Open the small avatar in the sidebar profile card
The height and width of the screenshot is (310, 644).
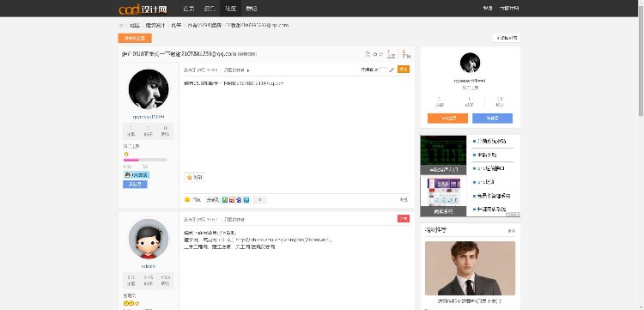470,63
